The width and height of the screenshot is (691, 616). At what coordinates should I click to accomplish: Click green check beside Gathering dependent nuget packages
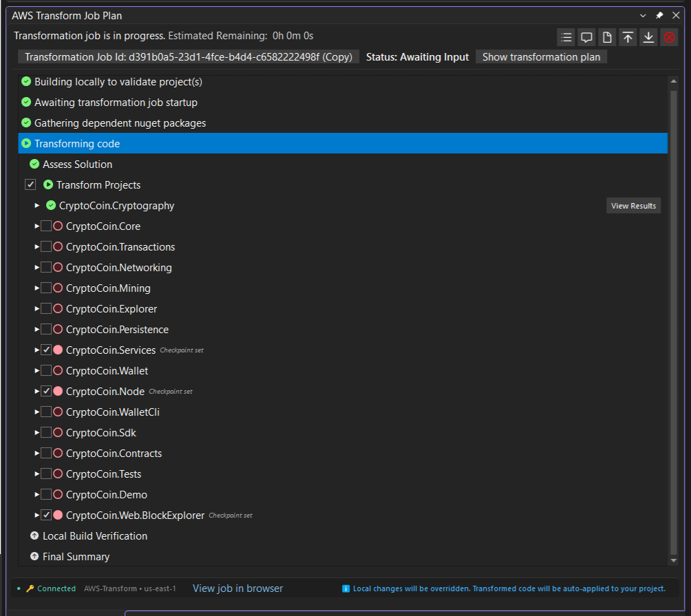pyautogui.click(x=26, y=123)
